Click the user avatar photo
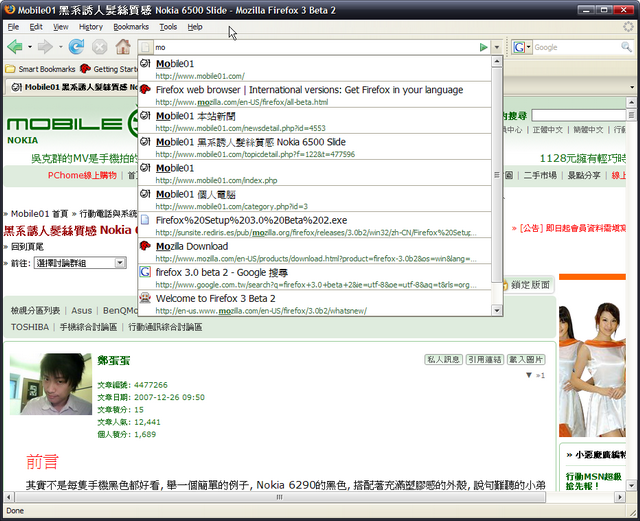 coord(51,384)
